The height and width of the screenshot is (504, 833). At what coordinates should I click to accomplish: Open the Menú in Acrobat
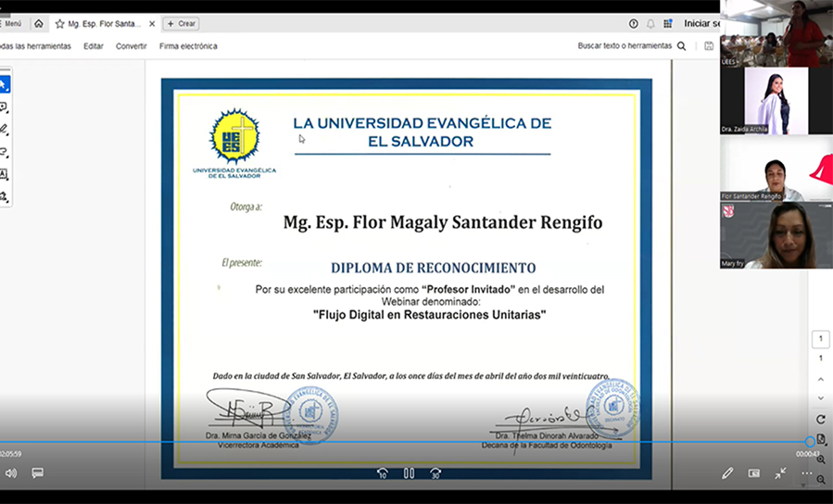(x=10, y=23)
